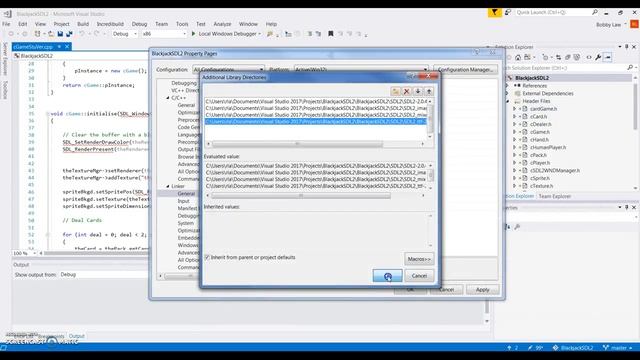Open Bobby Law account menu
The width and height of the screenshot is (640, 360).
tap(611, 25)
